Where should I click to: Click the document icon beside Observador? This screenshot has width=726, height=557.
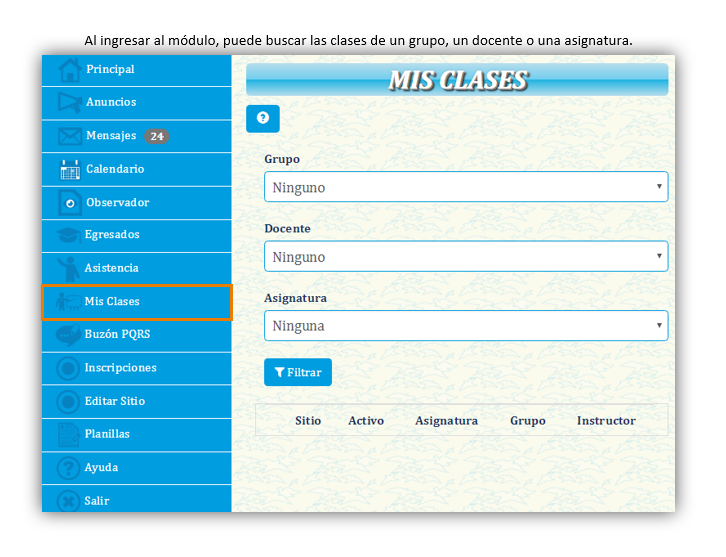coord(69,203)
